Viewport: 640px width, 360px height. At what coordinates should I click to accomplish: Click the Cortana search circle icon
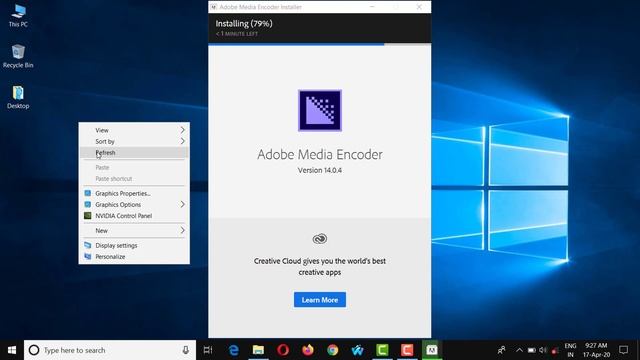coord(34,350)
